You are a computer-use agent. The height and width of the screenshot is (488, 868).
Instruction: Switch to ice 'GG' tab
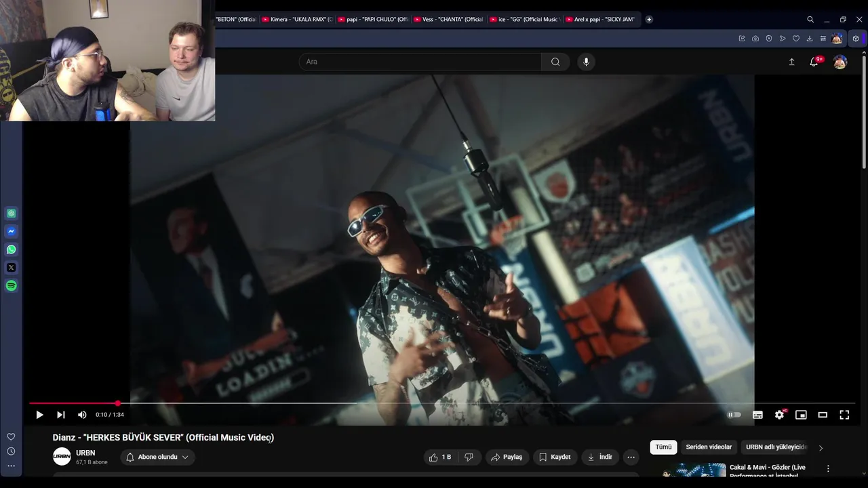(x=525, y=20)
